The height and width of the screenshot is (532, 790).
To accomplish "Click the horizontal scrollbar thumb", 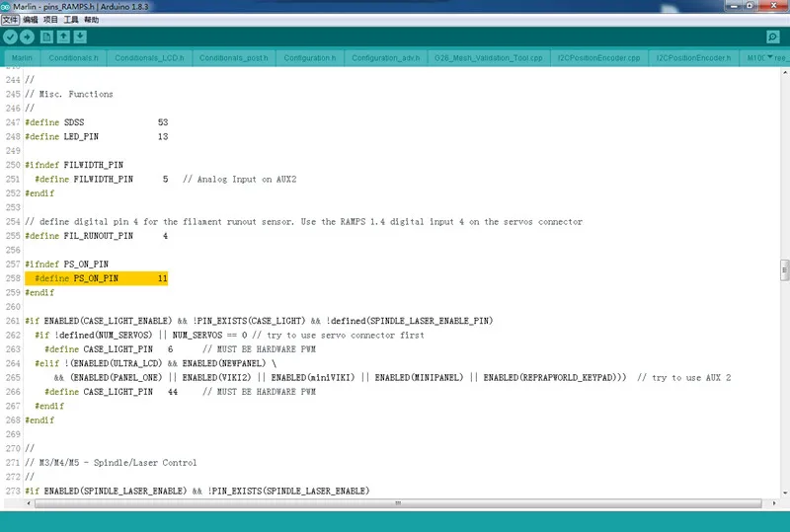I will tap(398, 503).
